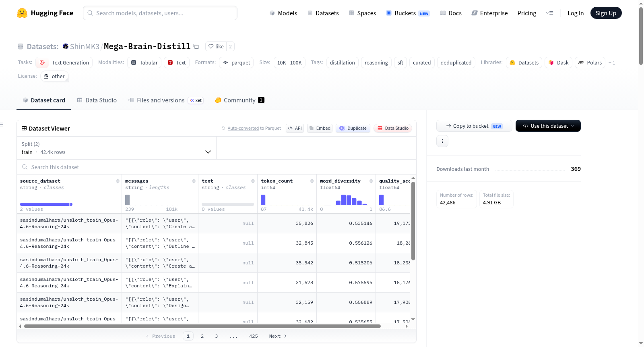Select the sft tag
The image size is (644, 347).
[x=400, y=62]
